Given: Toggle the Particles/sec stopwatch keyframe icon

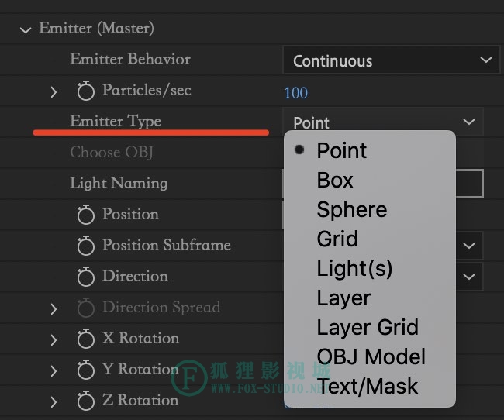Looking at the screenshot, I should click(x=86, y=91).
